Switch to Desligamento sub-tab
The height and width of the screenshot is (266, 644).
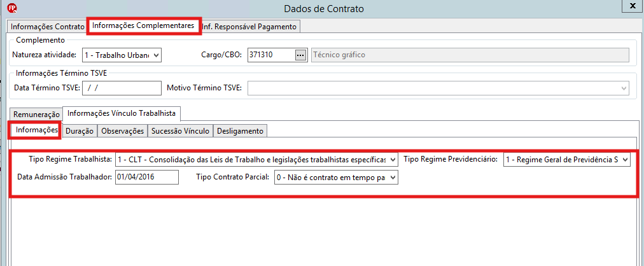(241, 131)
